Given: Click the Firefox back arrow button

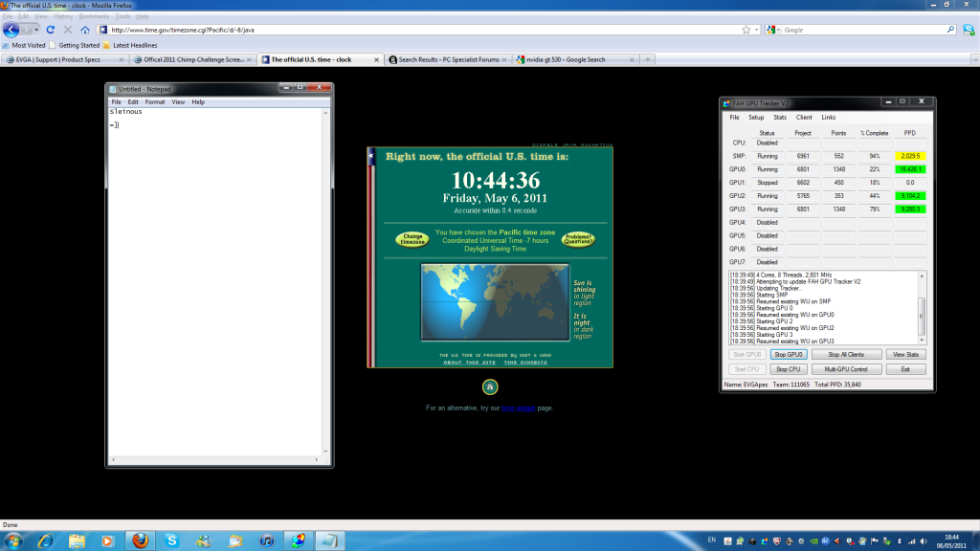Looking at the screenshot, I should point(11,30).
